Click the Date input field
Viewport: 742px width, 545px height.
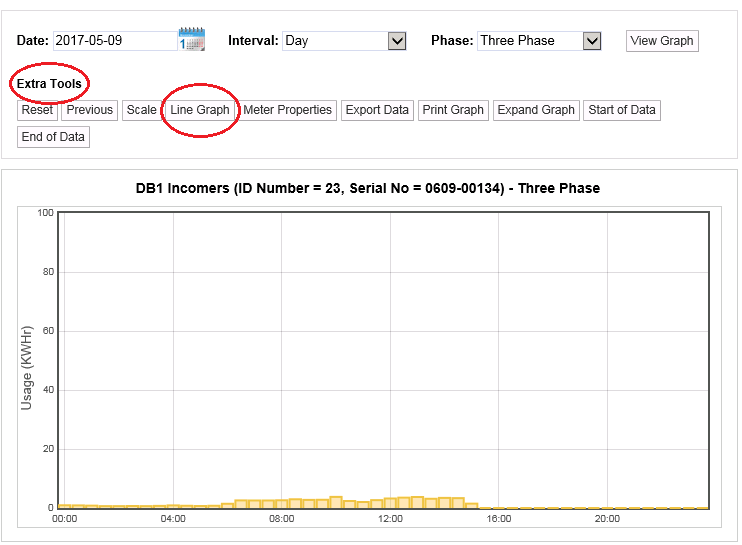[114, 41]
